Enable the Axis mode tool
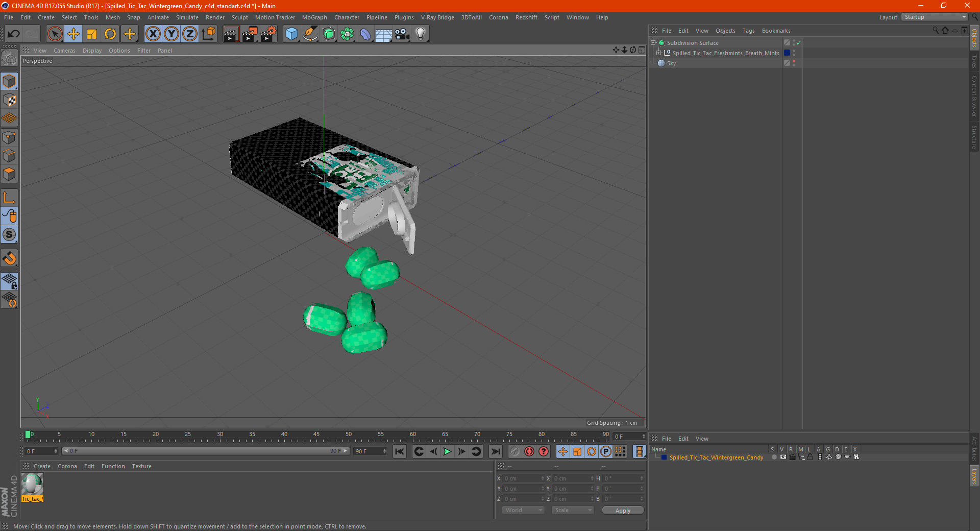This screenshot has height=531, width=980. [x=10, y=197]
